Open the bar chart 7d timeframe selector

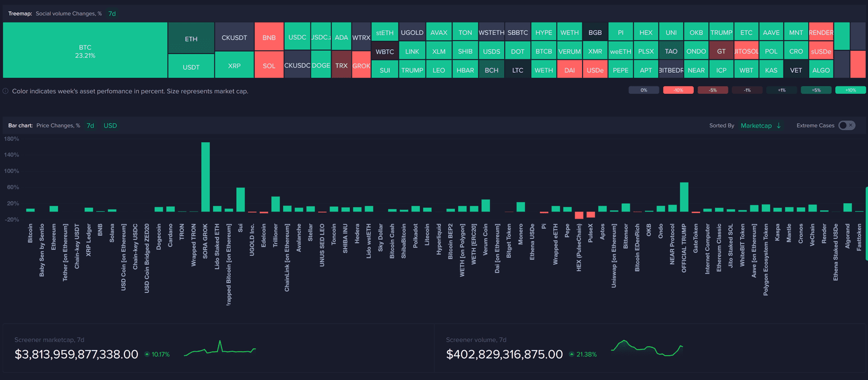point(90,125)
